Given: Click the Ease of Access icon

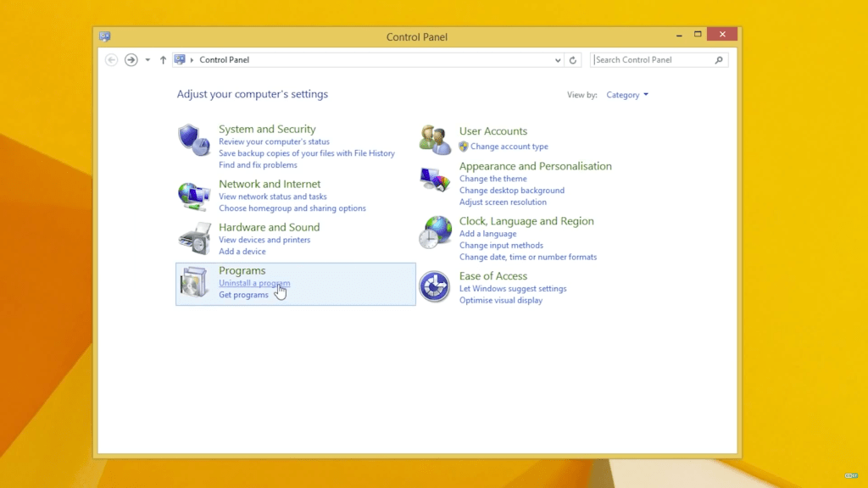Looking at the screenshot, I should 435,287.
